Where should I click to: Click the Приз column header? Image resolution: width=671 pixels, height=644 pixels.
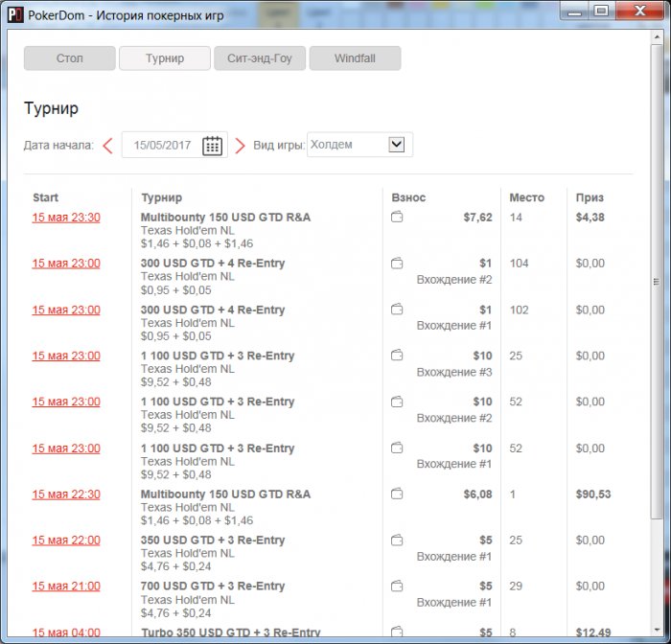tap(590, 197)
